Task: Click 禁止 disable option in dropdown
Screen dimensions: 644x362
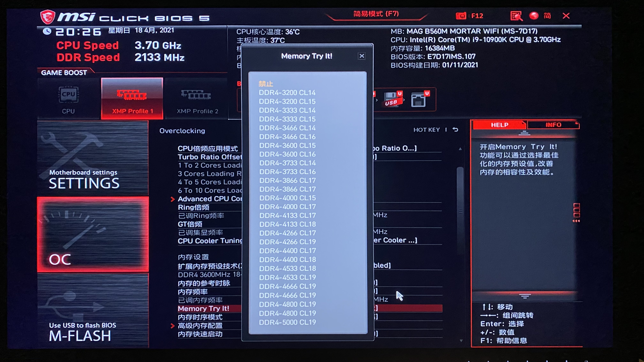Action: (265, 84)
